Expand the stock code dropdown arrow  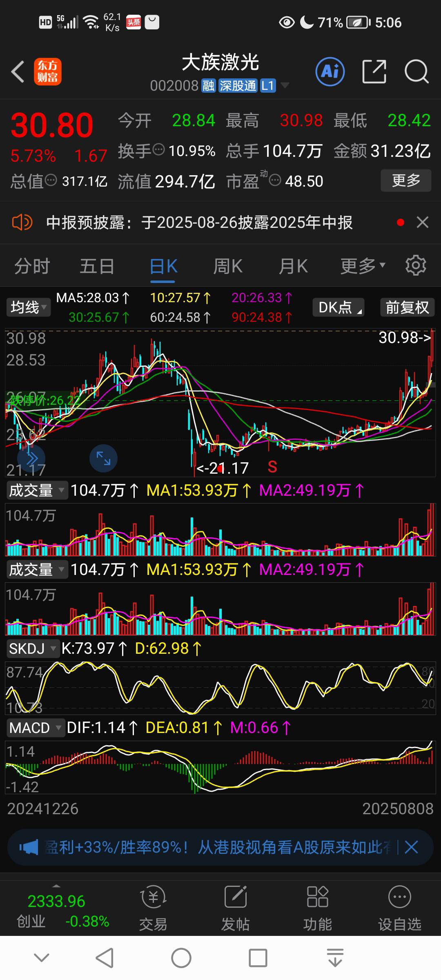click(x=285, y=85)
